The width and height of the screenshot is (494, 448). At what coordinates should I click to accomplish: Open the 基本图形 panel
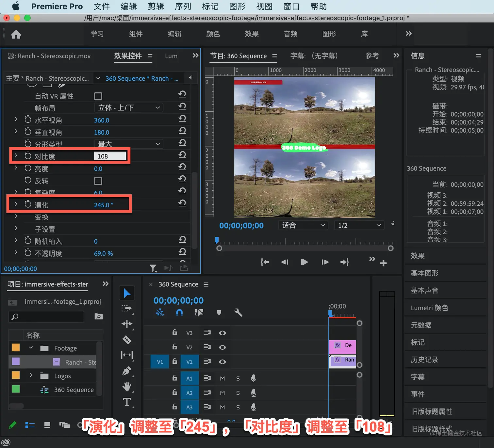point(425,273)
